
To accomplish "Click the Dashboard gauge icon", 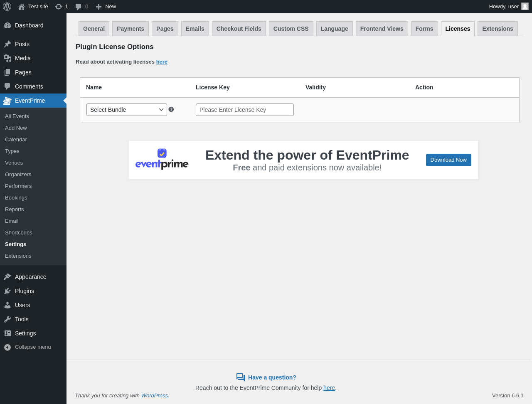I will 7,25.
